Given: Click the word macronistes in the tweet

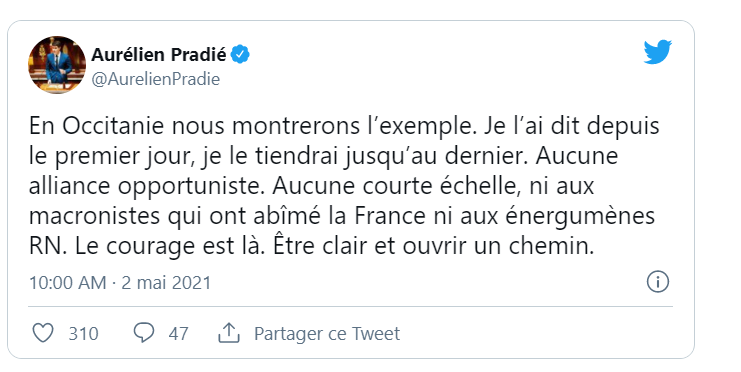Looking at the screenshot, I should [95, 216].
